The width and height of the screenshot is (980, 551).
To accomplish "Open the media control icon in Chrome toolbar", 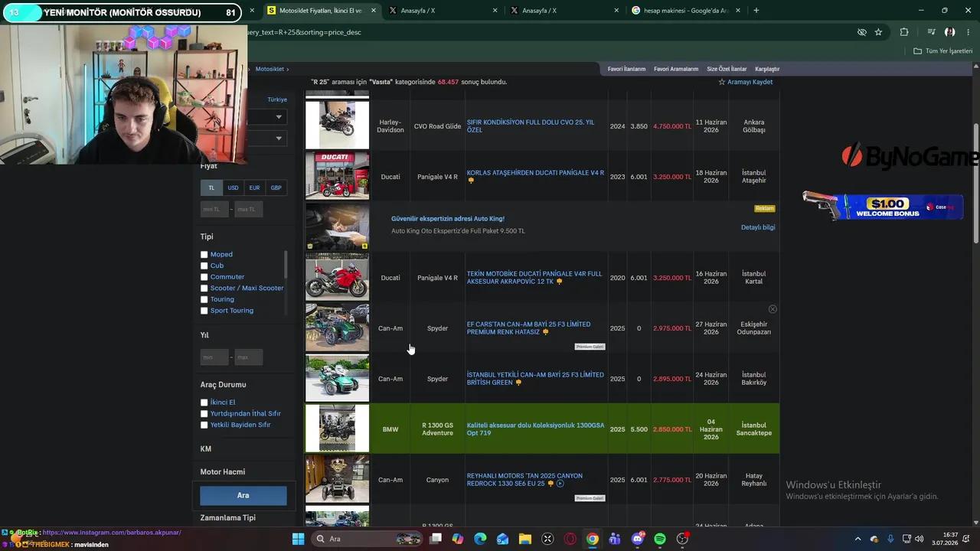I will 931,32.
